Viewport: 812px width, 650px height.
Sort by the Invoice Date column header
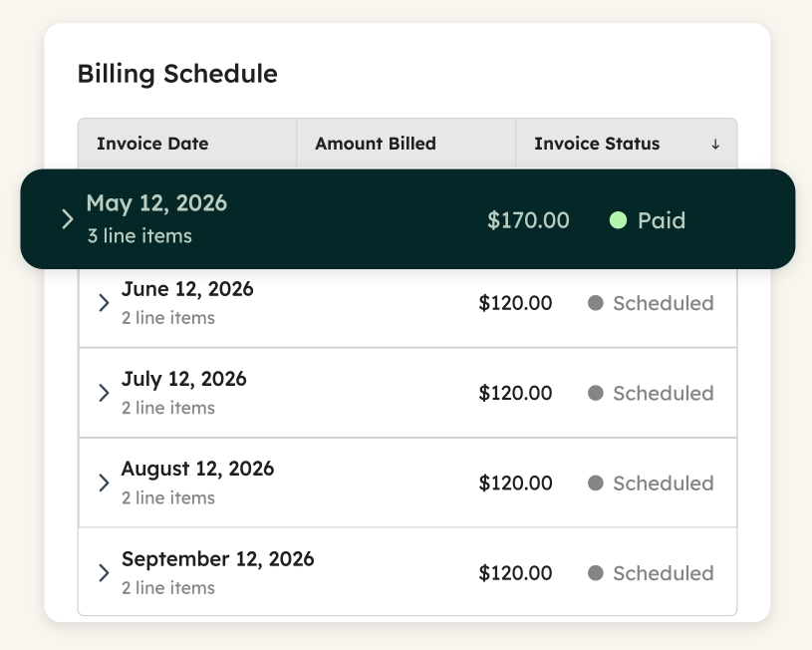152,144
